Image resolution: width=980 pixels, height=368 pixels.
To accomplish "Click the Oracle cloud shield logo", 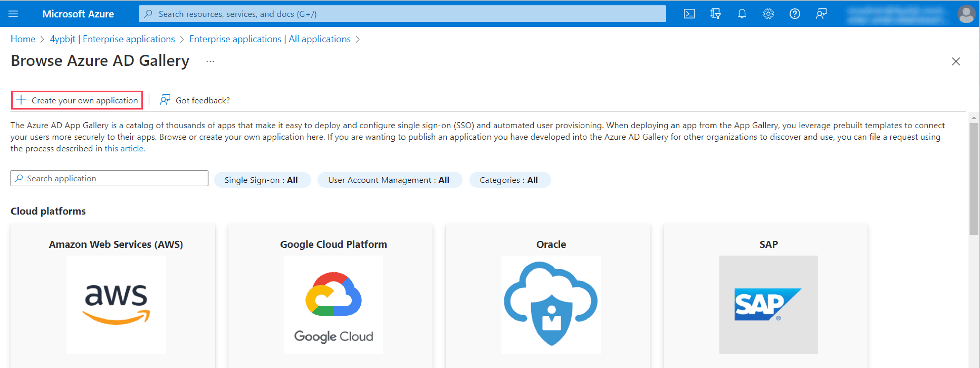I will point(551,305).
